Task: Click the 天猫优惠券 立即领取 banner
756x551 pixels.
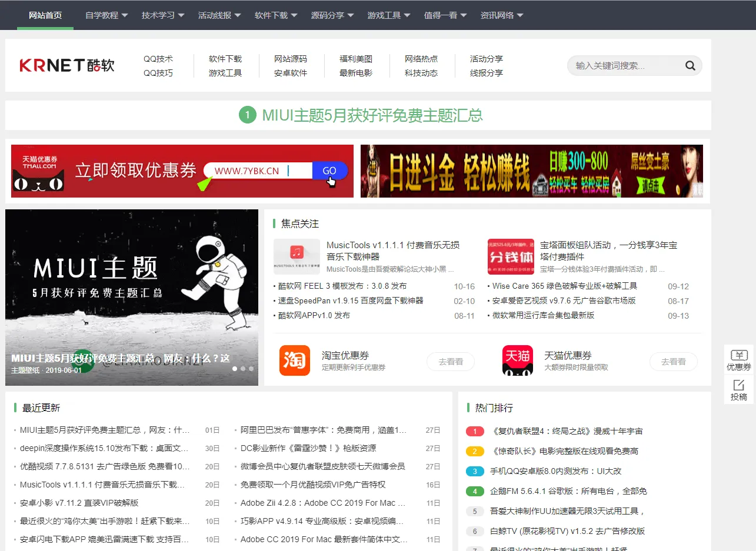Action: coord(182,171)
